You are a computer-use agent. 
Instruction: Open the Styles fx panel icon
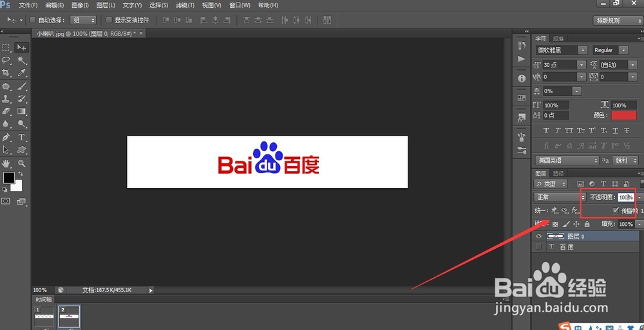522,118
